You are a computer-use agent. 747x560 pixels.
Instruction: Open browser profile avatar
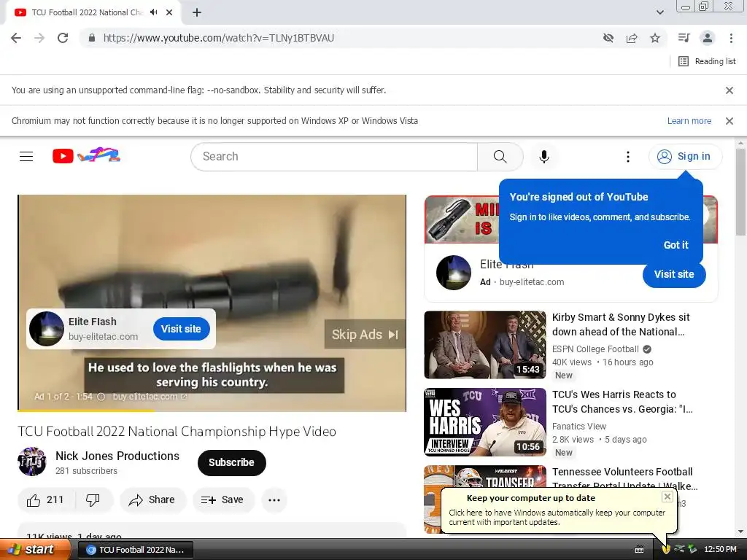pyautogui.click(x=708, y=38)
